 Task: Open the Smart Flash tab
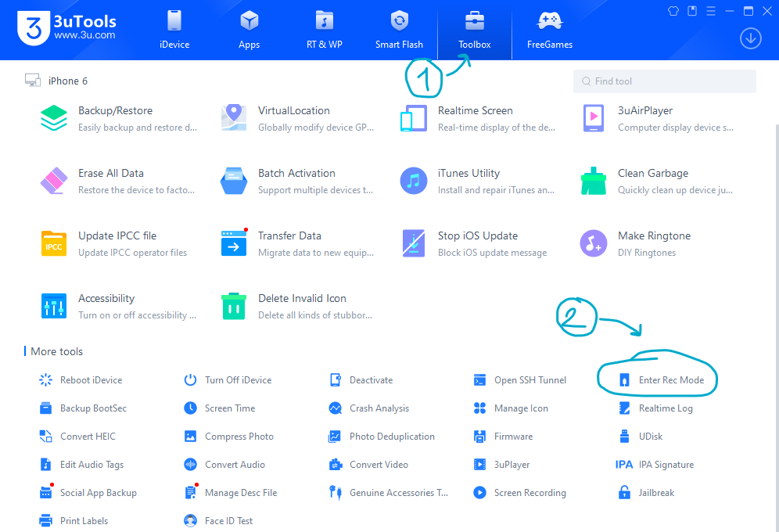pyautogui.click(x=399, y=30)
